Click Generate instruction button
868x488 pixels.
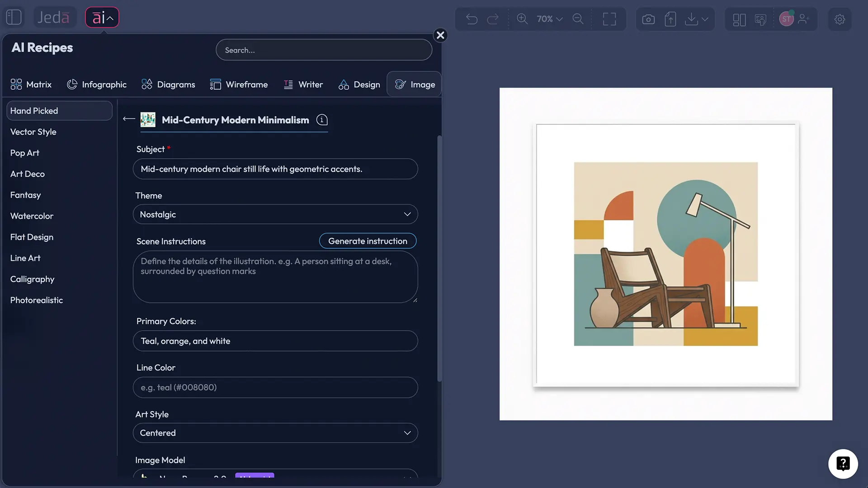(x=368, y=241)
